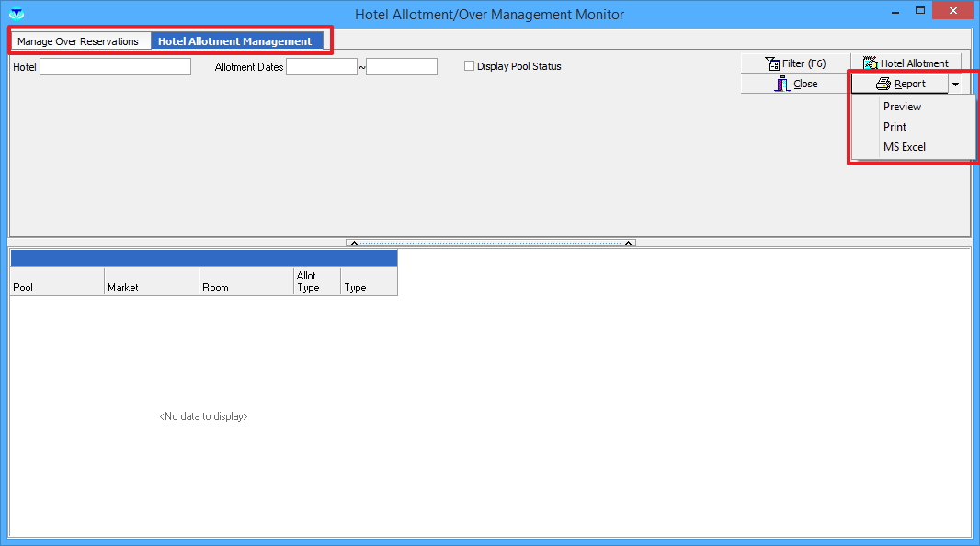Focus the Hotel input field
The height and width of the screenshot is (546, 980).
pyautogui.click(x=115, y=66)
